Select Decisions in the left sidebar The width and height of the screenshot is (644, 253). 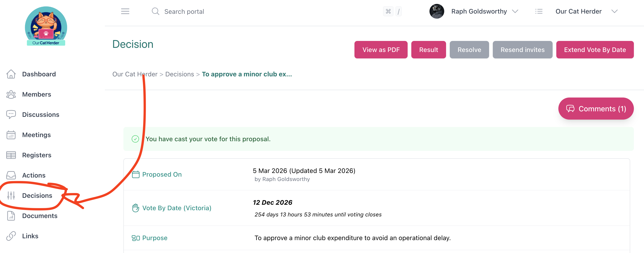pos(37,195)
